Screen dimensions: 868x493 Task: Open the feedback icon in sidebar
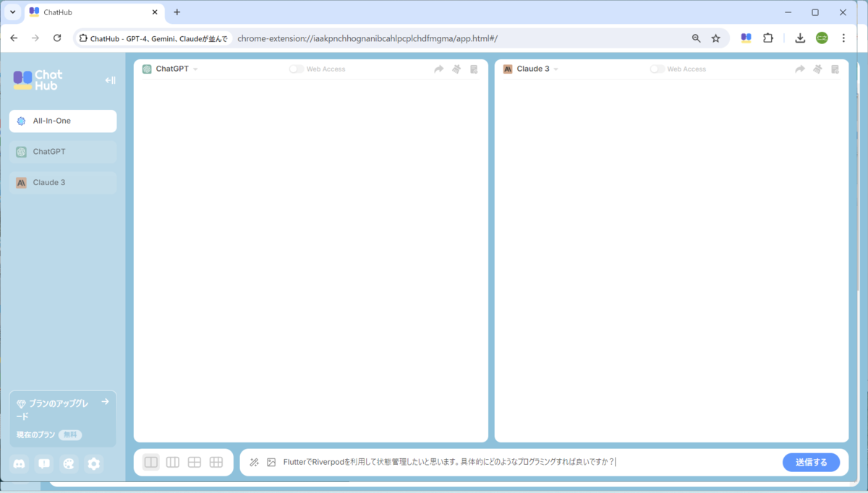(x=44, y=464)
